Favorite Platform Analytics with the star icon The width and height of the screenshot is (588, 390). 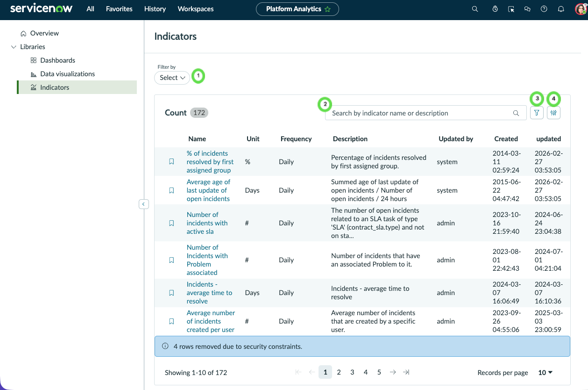point(328,9)
